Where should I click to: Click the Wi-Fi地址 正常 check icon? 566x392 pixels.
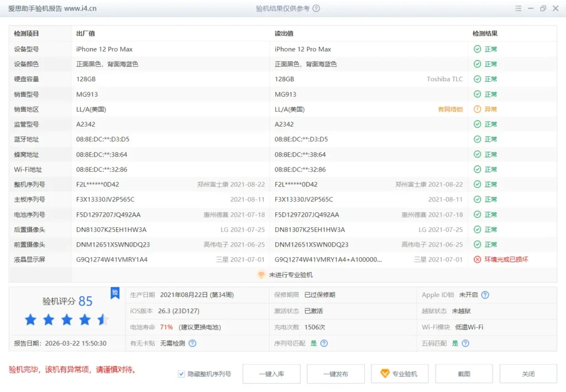click(x=477, y=169)
